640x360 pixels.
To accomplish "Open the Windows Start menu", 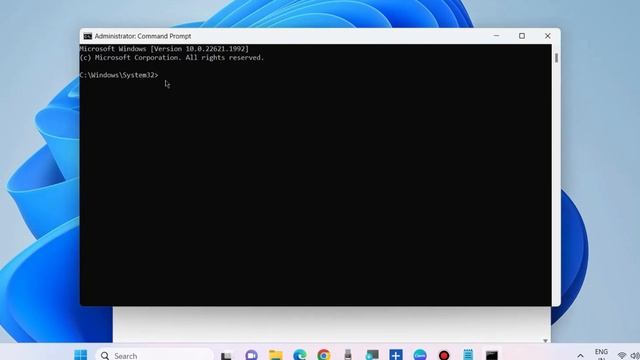I will click(x=81, y=355).
